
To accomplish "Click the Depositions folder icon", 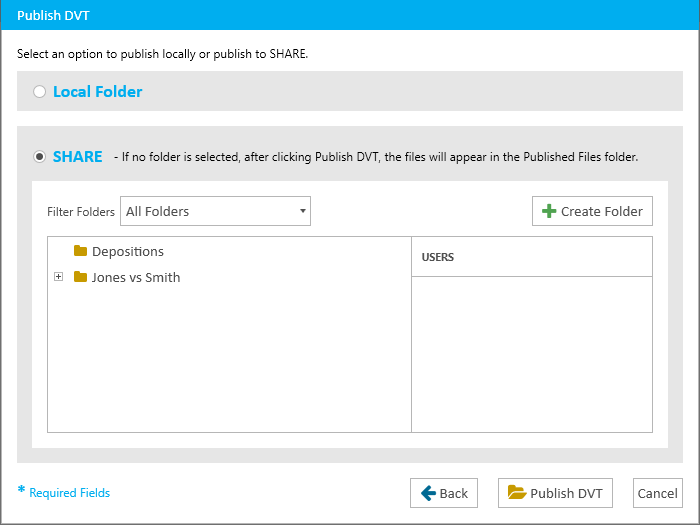I will click(80, 251).
